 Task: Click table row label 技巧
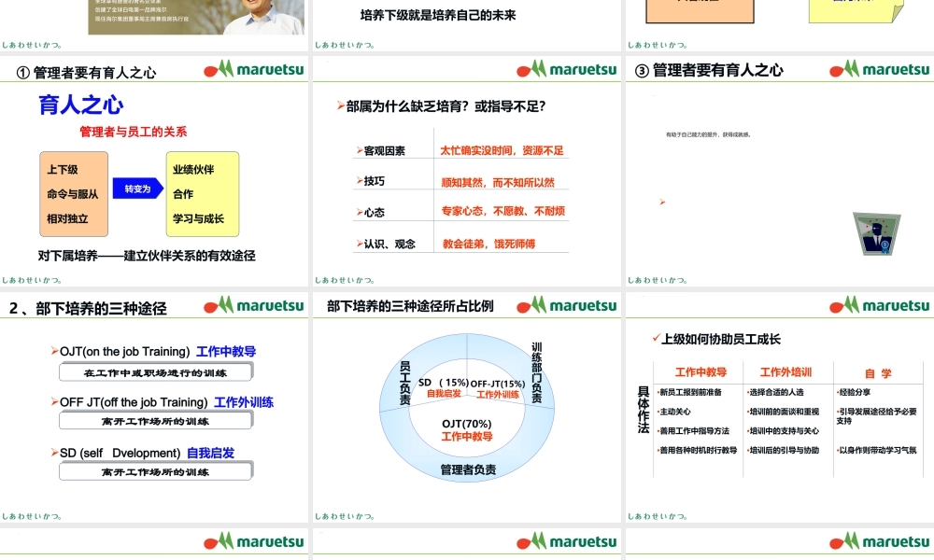[375, 181]
